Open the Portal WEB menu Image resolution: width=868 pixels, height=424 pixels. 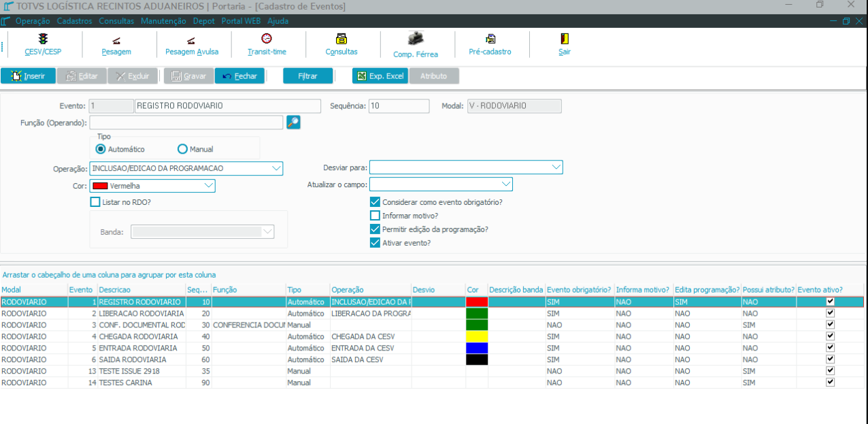click(241, 21)
